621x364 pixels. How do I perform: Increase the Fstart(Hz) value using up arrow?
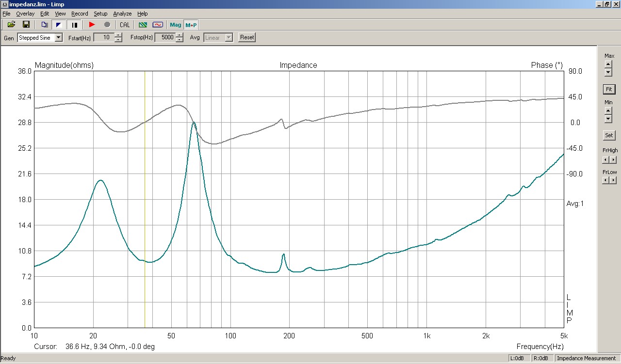point(118,35)
